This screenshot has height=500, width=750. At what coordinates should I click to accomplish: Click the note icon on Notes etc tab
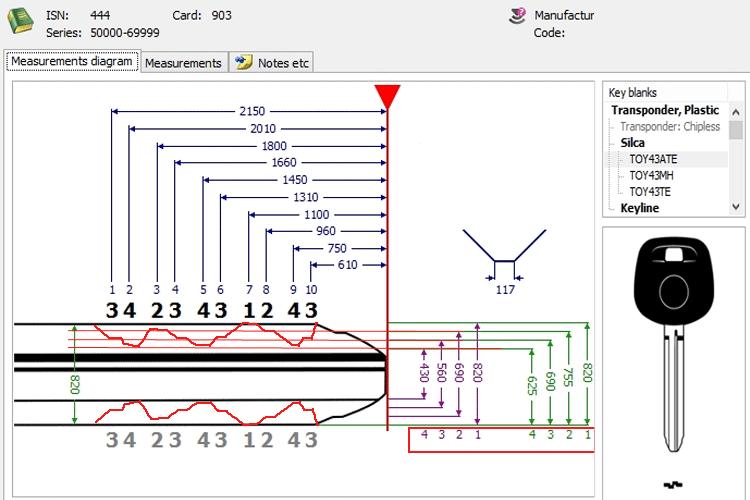click(x=242, y=62)
